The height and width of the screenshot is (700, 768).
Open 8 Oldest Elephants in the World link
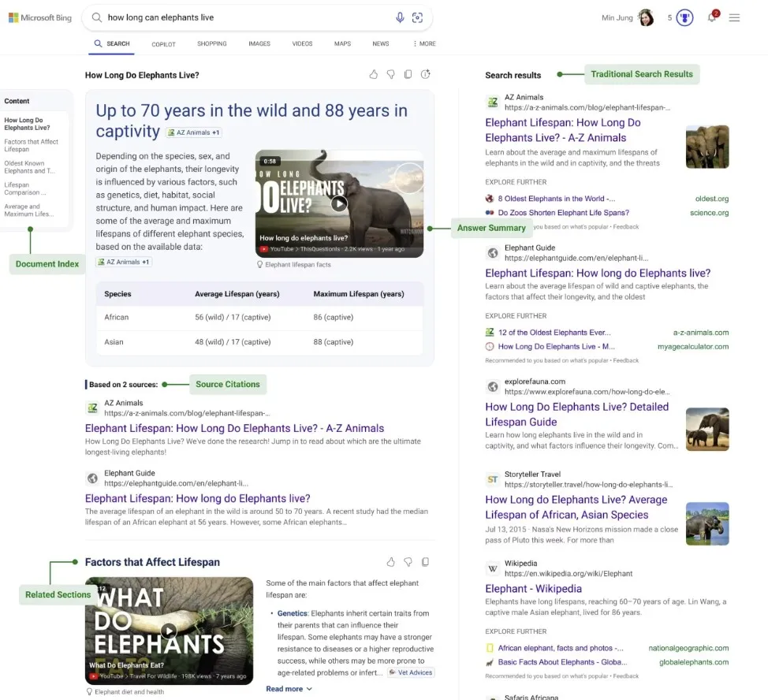557,199
